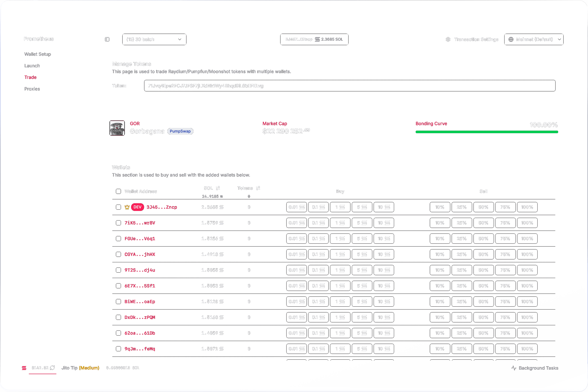Image resolution: width=588 pixels, height=392 pixels.
Task: Open the Proxies sidebar page
Action: point(32,89)
